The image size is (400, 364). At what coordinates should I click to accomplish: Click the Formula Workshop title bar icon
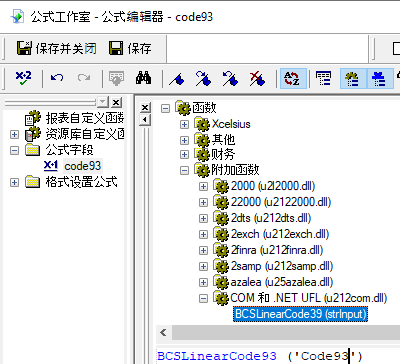point(17,16)
